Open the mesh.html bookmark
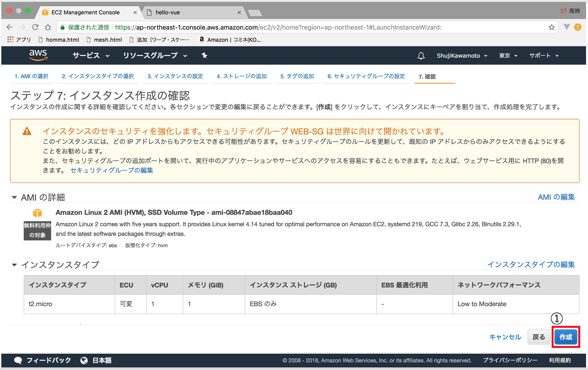This screenshot has height=370, width=588. pyautogui.click(x=104, y=40)
